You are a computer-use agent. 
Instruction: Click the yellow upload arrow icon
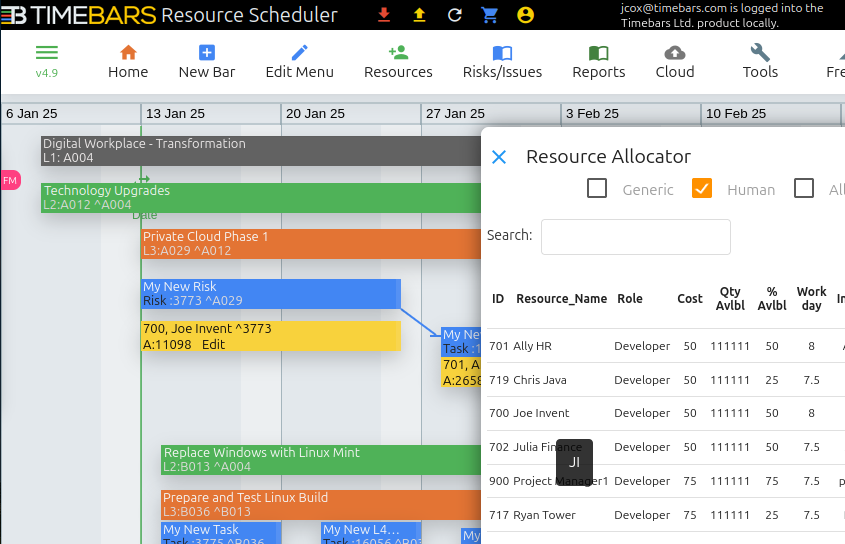[x=419, y=15]
